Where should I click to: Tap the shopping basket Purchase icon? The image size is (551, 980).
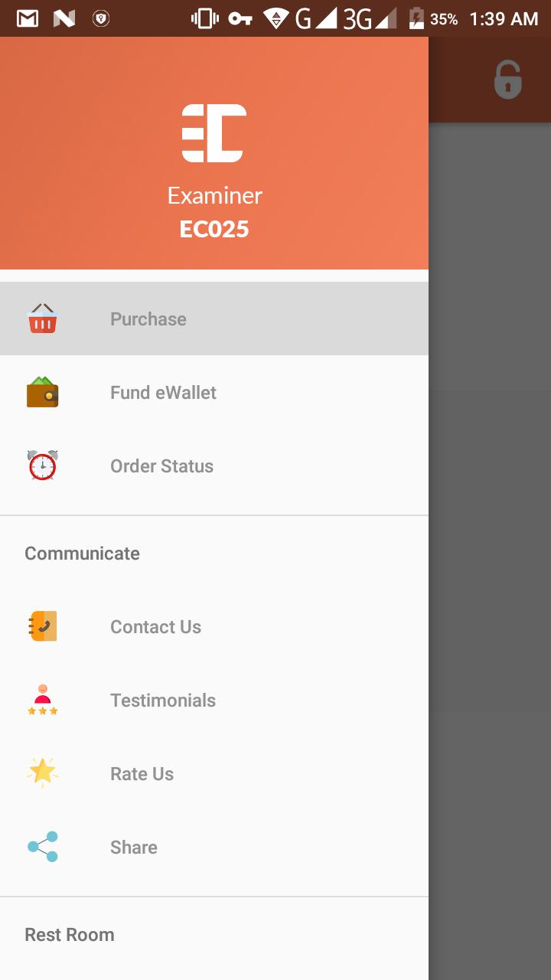pyautogui.click(x=43, y=318)
